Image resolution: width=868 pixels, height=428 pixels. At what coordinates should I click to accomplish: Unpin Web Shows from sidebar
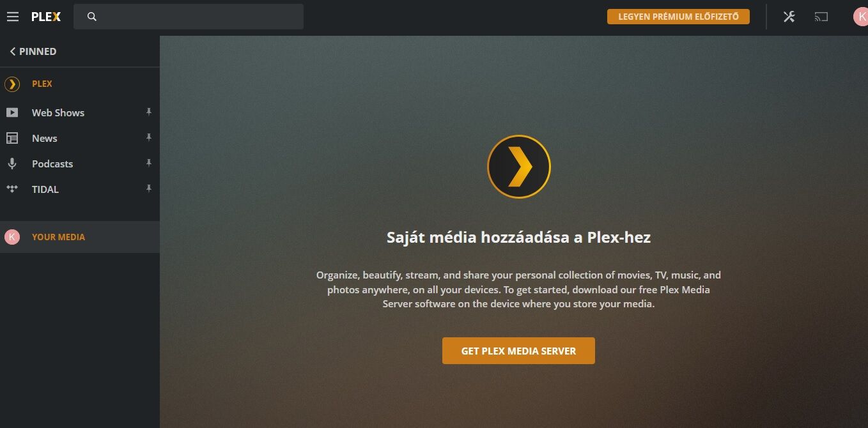point(148,112)
